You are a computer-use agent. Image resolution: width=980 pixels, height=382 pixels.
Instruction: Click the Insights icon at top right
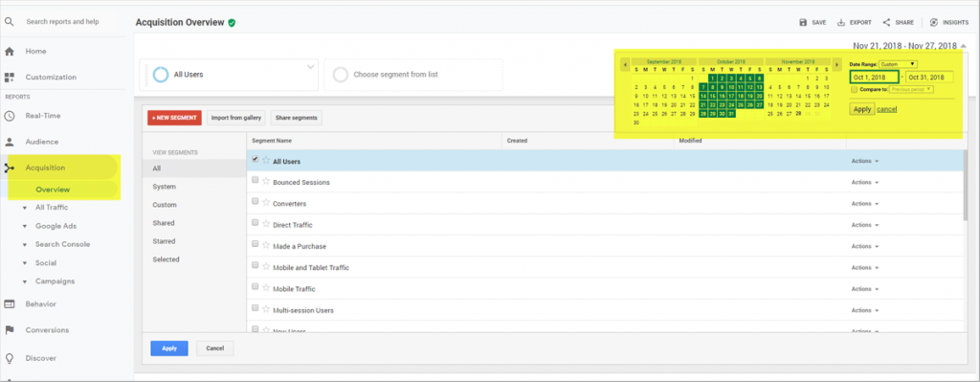pos(934,23)
